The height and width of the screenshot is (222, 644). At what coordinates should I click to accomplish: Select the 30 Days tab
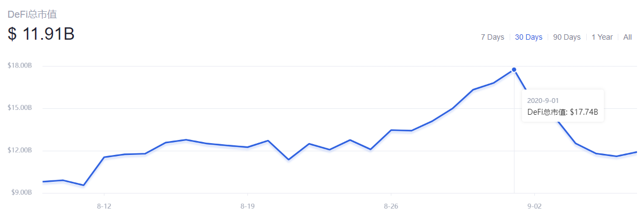[528, 37]
